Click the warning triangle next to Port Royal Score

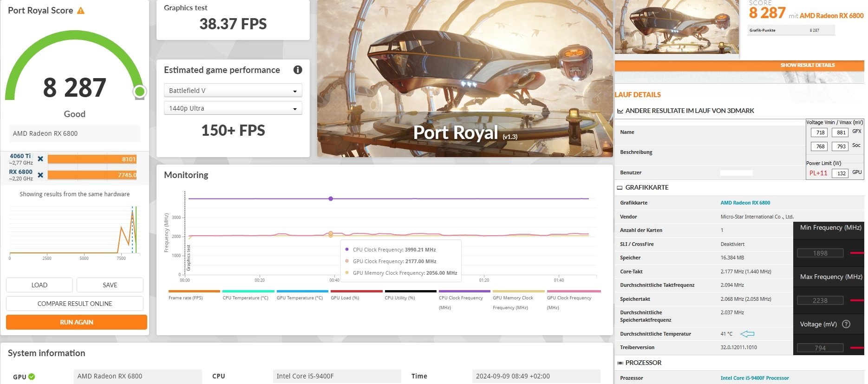(81, 10)
